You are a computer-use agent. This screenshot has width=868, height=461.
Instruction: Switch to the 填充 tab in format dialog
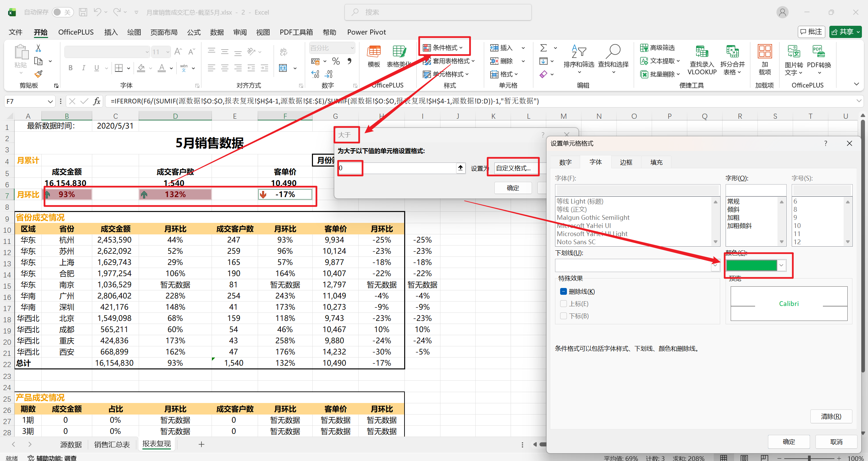tap(656, 162)
